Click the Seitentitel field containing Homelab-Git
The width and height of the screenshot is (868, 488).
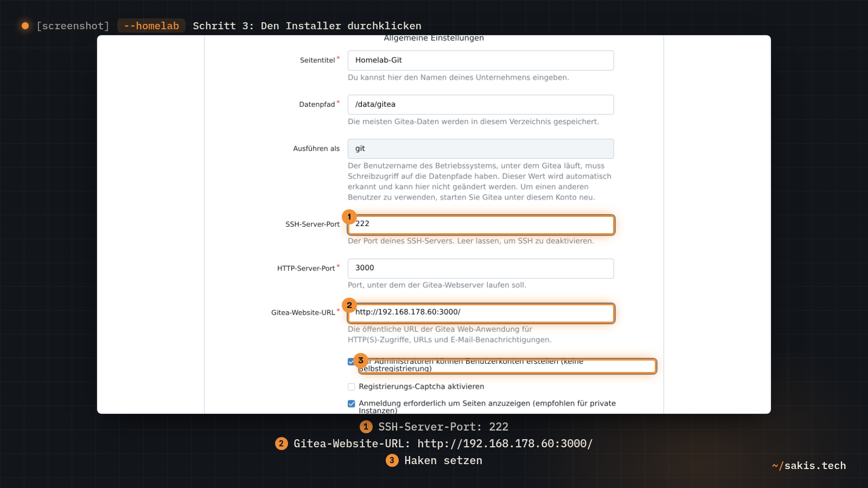(481, 60)
